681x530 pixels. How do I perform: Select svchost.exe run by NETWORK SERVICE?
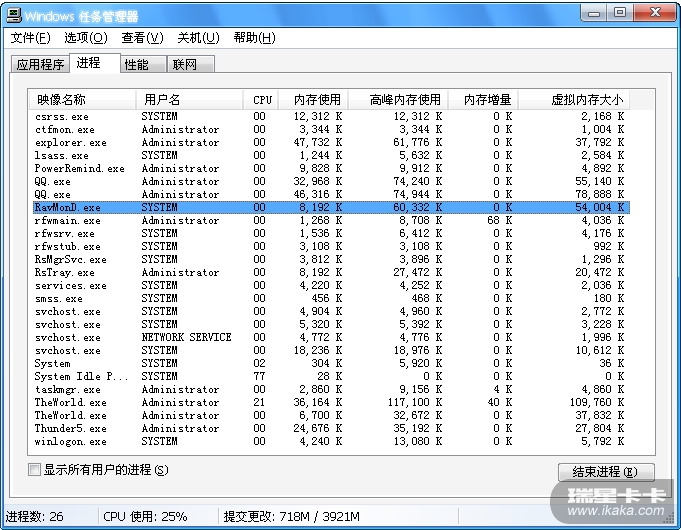(x=331, y=338)
